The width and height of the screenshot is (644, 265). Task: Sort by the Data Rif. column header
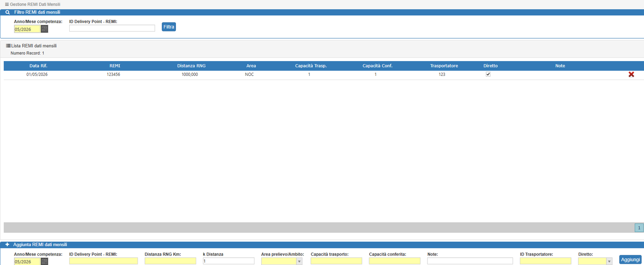point(38,66)
